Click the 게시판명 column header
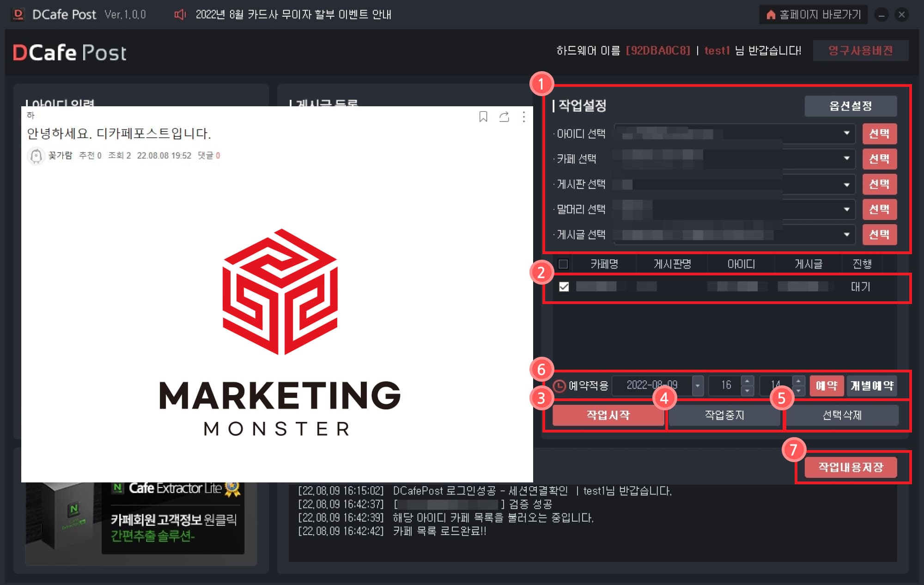The image size is (924, 585). pyautogui.click(x=672, y=264)
